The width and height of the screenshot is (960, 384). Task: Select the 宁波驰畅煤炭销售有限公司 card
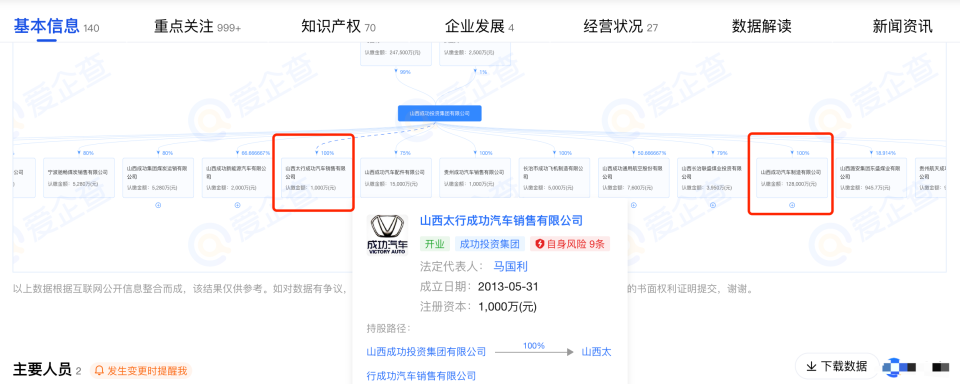click(78, 178)
